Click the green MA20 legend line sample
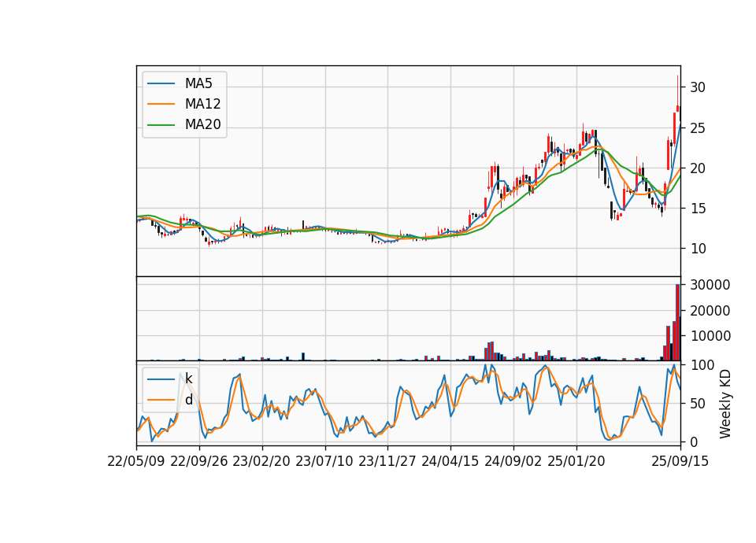This screenshot has width=756, height=543. coord(161,125)
